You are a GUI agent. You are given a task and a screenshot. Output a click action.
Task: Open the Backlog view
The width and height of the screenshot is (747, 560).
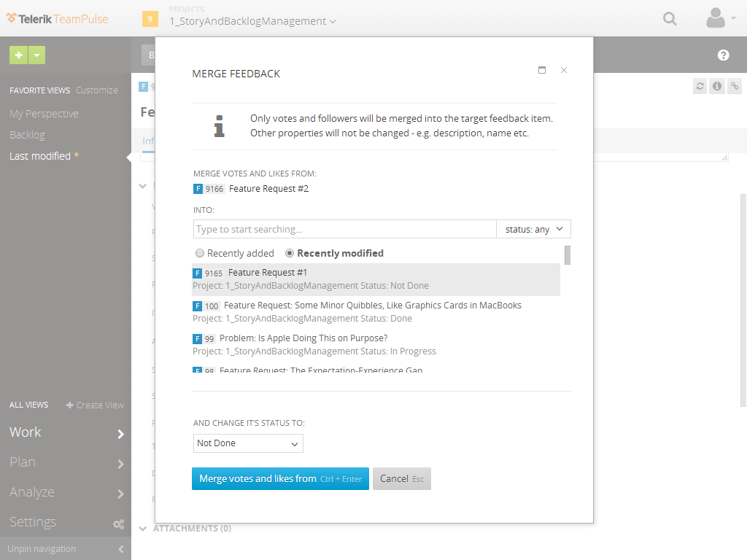(27, 135)
